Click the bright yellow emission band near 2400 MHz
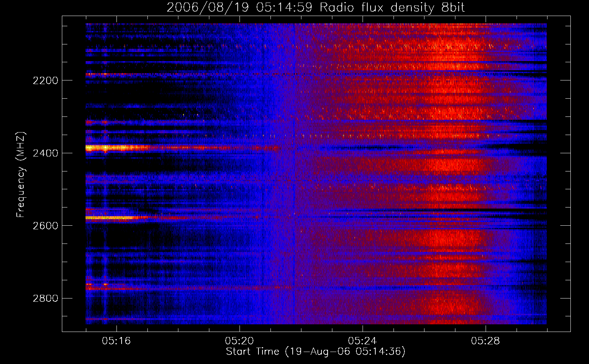The width and height of the screenshot is (589, 364). (x=117, y=148)
